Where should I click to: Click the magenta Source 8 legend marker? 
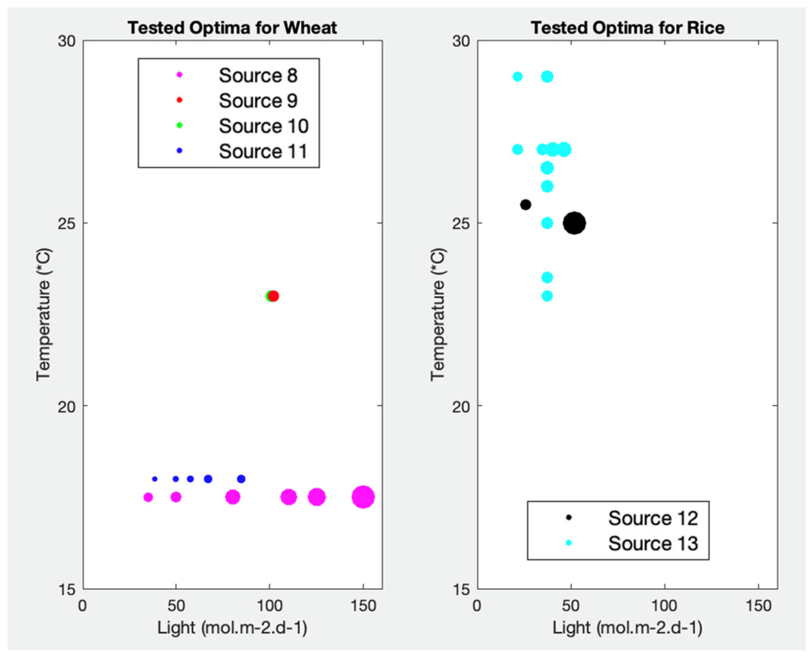180,75
